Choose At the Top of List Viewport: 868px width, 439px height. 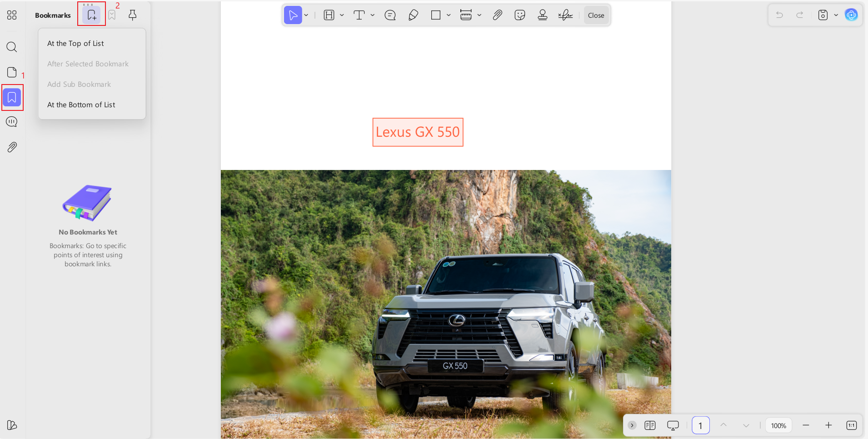click(75, 43)
